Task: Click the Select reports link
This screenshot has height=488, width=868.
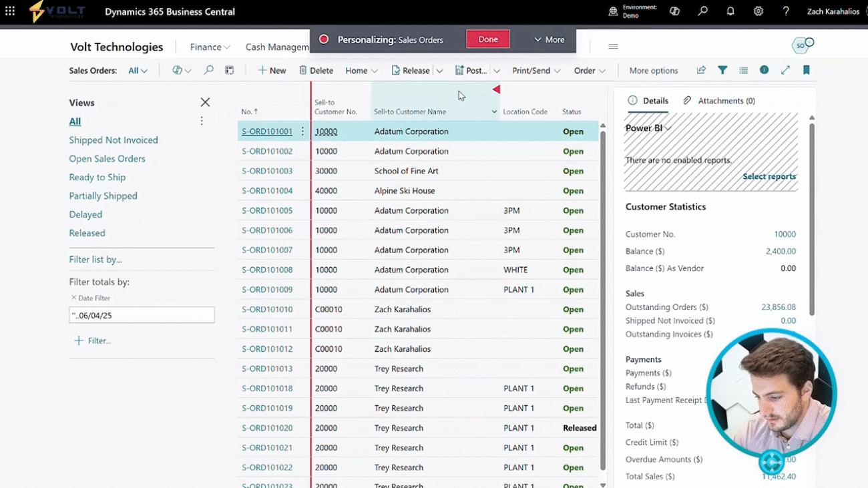Action: (x=769, y=176)
